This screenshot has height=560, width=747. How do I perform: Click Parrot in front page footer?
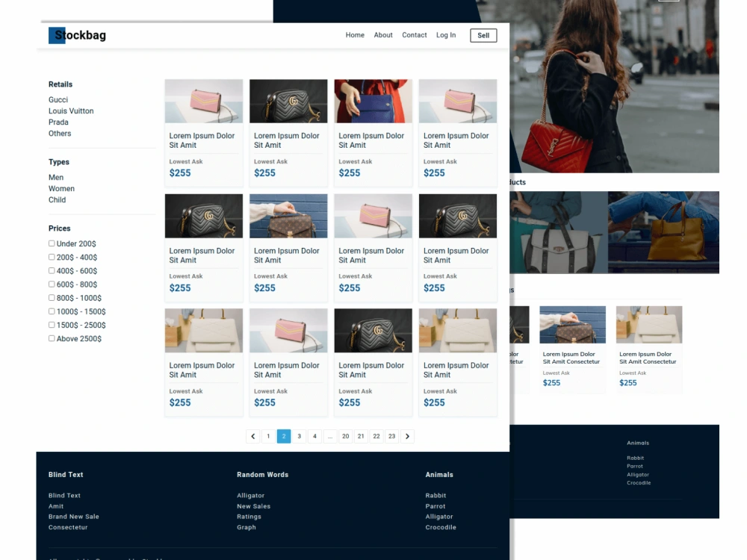[436, 506]
